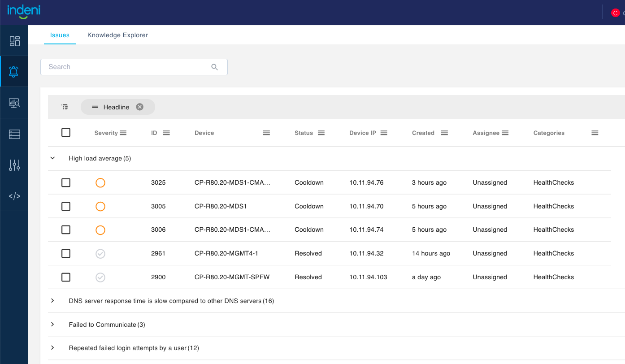Click the group-by list icon

point(65,107)
